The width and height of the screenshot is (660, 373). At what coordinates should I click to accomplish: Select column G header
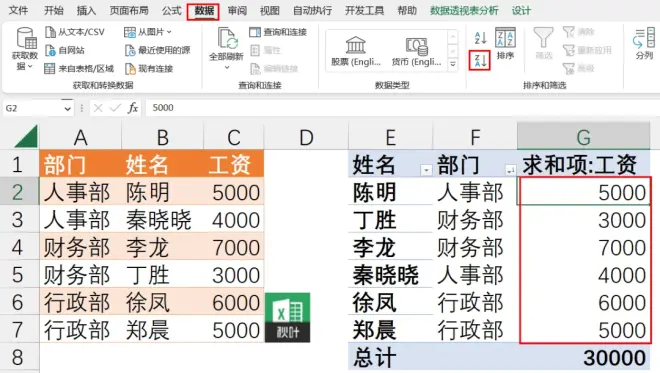click(x=583, y=136)
